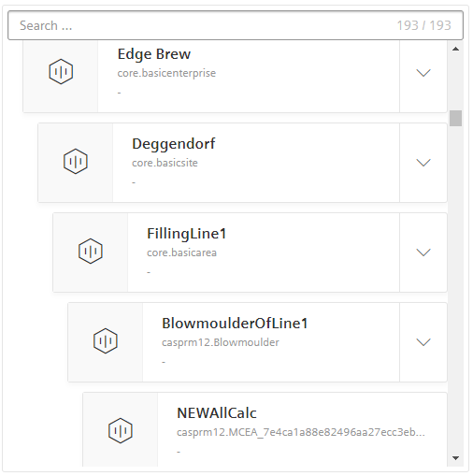
Task: Click the Edge Brew asset hexagon icon
Action: tap(61, 72)
